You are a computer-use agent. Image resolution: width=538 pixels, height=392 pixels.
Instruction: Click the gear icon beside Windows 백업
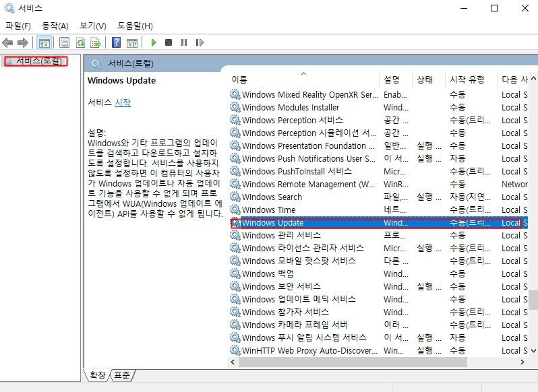[235, 273]
